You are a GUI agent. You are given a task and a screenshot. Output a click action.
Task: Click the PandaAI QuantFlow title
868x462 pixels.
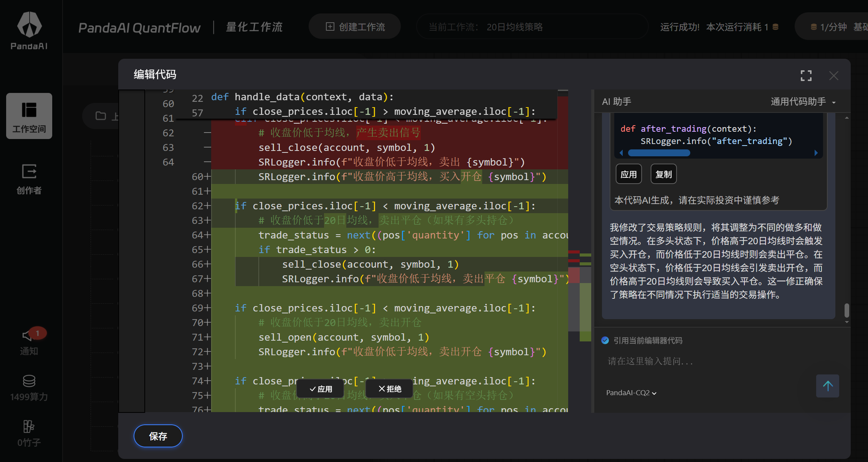139,28
